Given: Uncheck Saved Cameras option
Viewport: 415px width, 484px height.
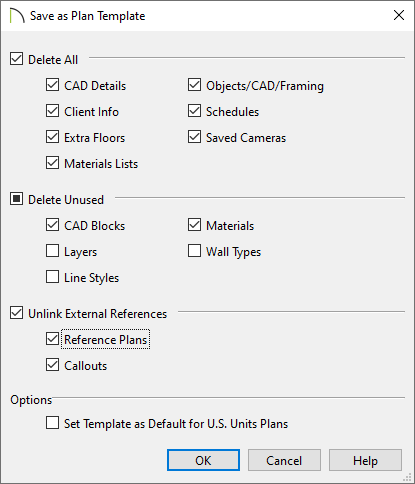Looking at the screenshot, I should tap(194, 137).
